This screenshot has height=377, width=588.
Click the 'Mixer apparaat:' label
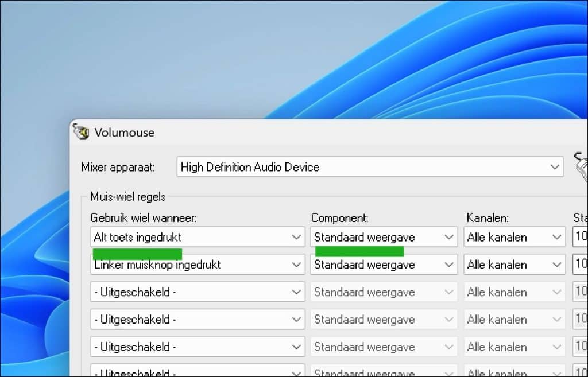click(118, 167)
